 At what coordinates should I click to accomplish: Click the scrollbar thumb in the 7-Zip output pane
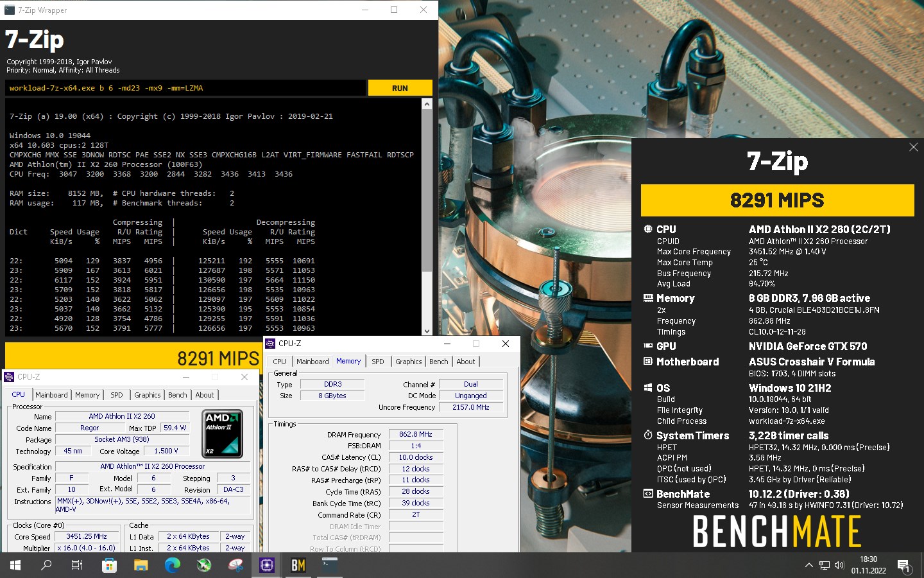pyautogui.click(x=427, y=190)
